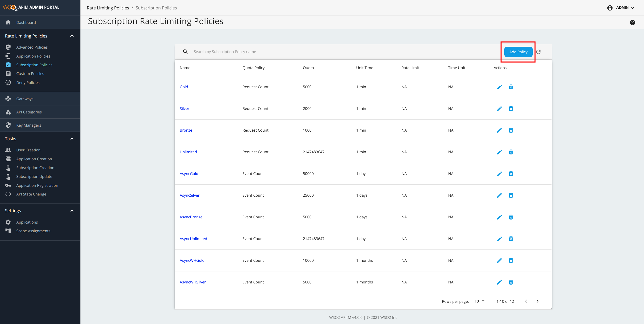Open Deny Policies using its icon

click(8, 82)
